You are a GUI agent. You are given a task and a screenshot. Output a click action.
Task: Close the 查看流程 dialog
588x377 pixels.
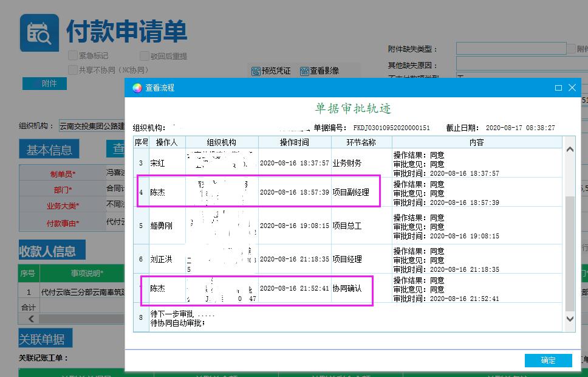(572, 88)
